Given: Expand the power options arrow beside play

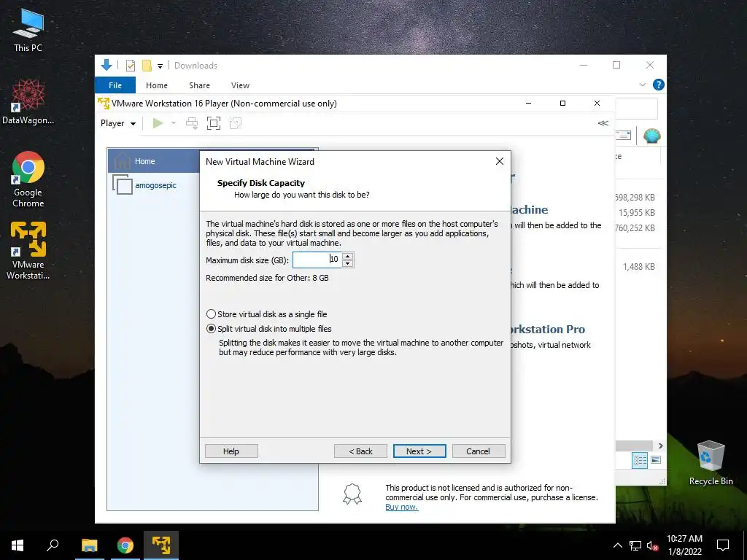Looking at the screenshot, I should coord(174,123).
